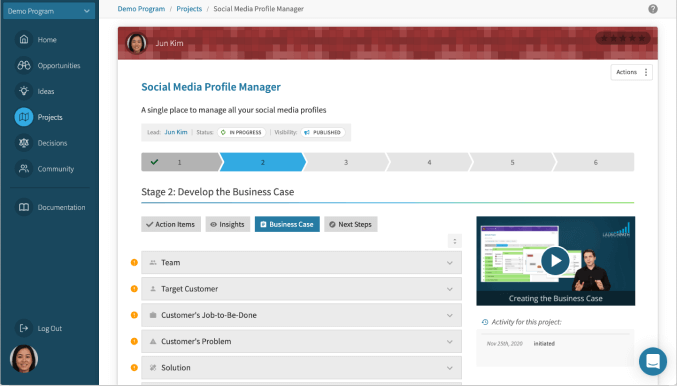
Task: Expand the Team section
Action: [x=301, y=263]
